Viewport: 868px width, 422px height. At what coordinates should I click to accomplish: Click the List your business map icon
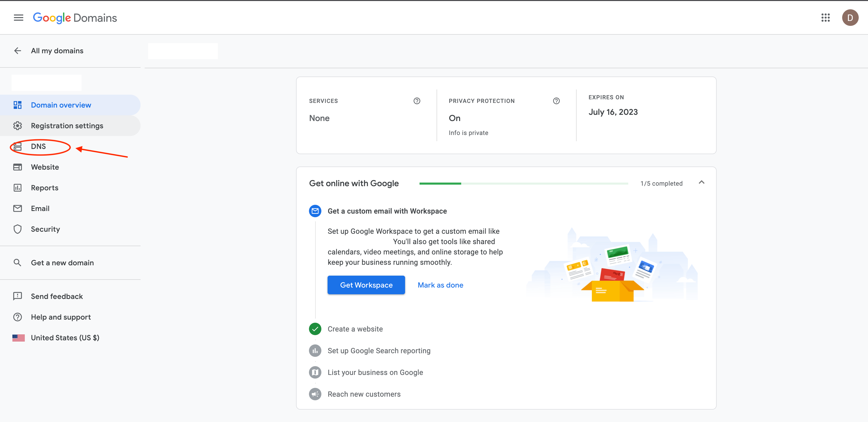tap(315, 372)
